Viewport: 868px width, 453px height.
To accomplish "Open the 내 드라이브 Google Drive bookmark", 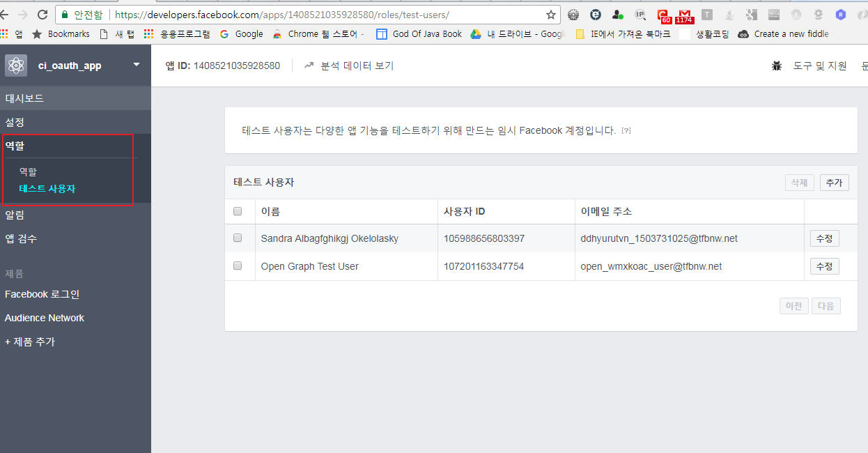I will pyautogui.click(x=517, y=33).
